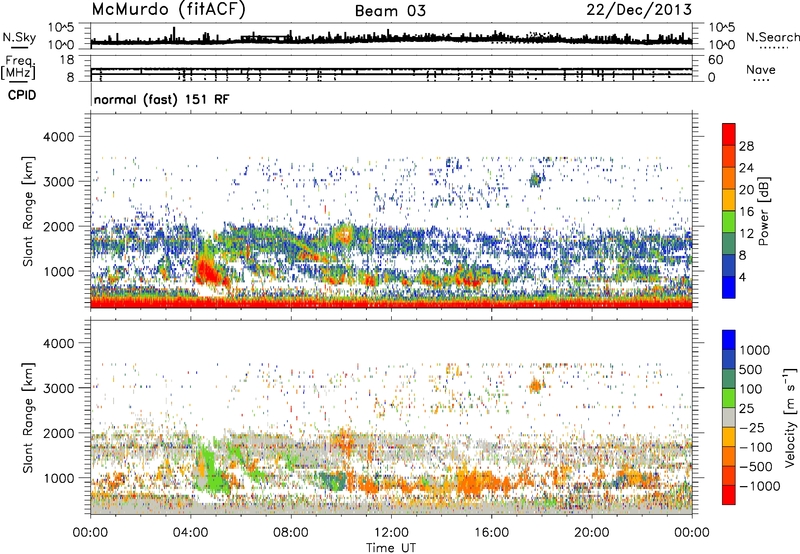Click the 2000 tick of the velocity panel
Screen dimensions: 800x554
[x=58, y=433]
